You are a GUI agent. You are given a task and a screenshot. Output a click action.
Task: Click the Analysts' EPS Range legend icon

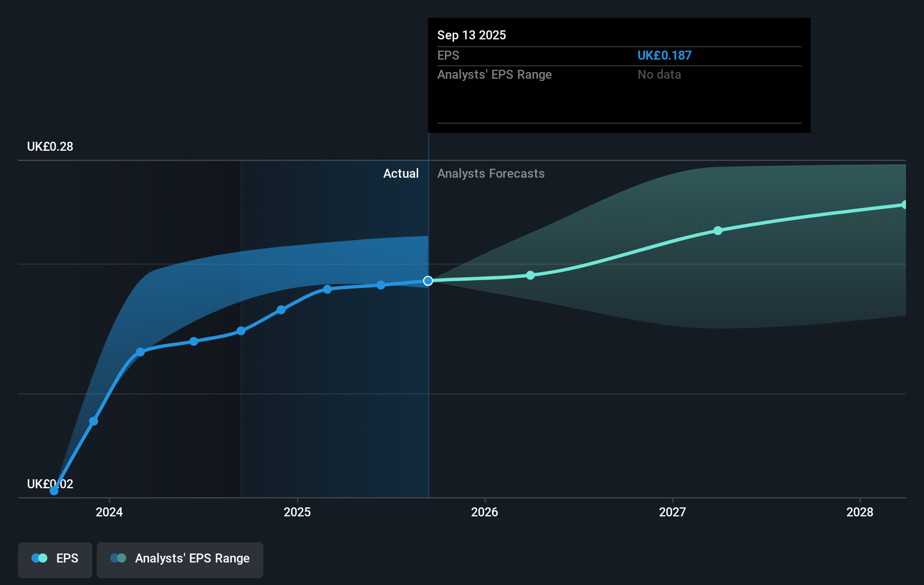[x=118, y=557]
